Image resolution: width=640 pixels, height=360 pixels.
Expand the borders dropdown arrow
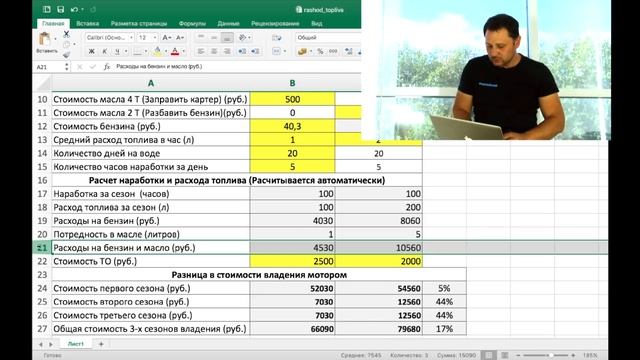point(146,51)
